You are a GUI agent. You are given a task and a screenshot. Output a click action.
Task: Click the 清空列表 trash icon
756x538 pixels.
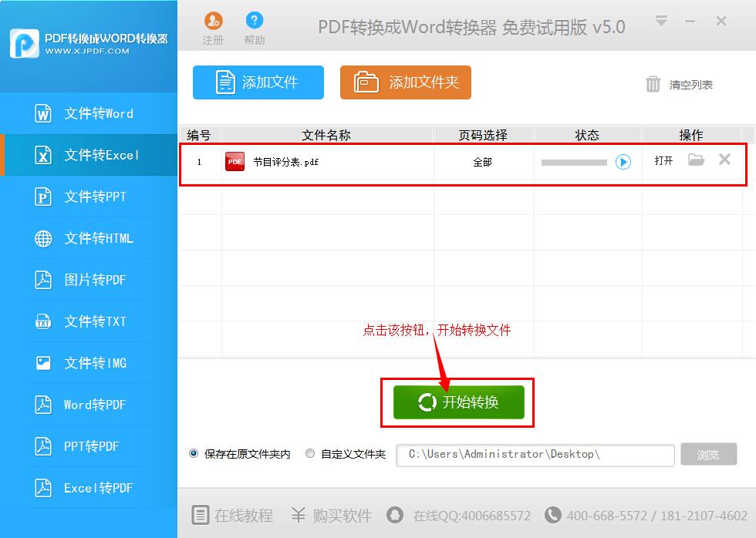click(653, 84)
